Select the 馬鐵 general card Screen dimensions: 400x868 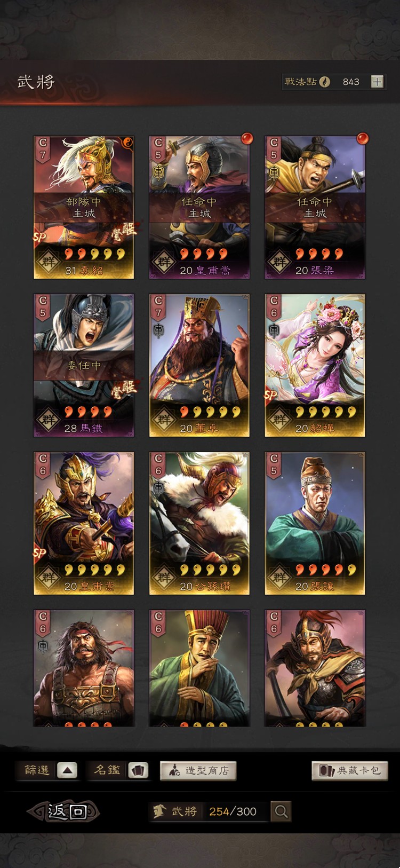coord(84,365)
